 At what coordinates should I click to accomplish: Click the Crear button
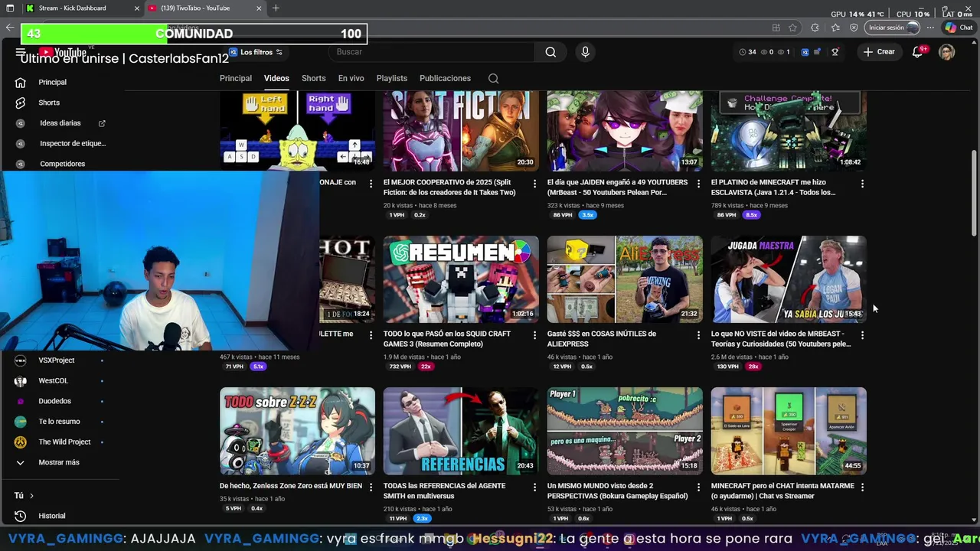pyautogui.click(x=879, y=52)
